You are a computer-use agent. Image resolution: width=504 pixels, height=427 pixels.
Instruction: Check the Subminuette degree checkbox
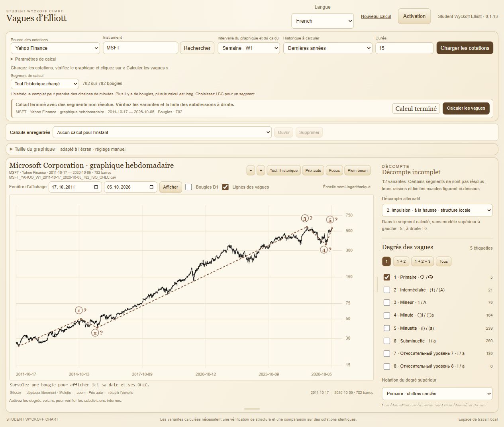point(386,341)
